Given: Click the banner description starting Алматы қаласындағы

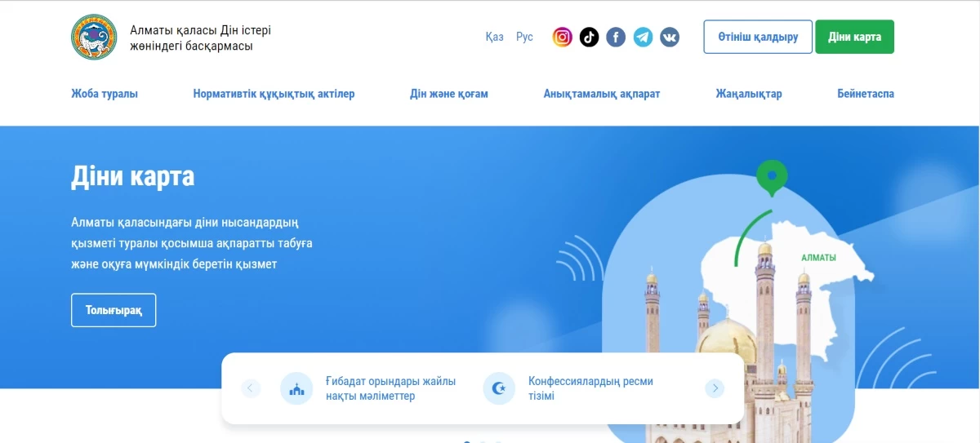Looking at the screenshot, I should click(192, 243).
